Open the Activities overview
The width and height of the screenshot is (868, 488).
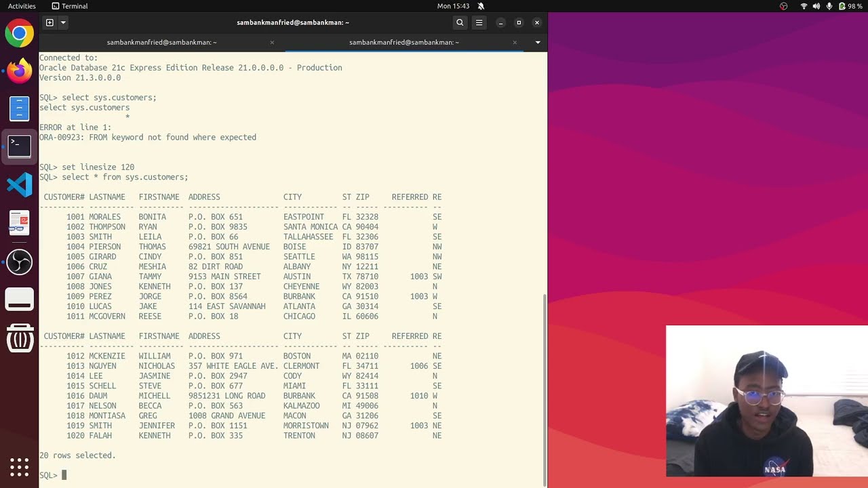22,6
